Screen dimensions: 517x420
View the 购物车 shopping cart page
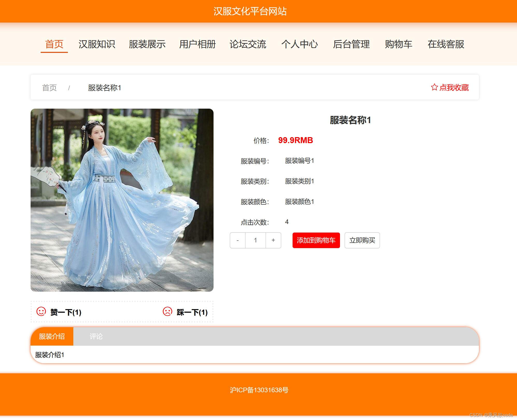399,44
